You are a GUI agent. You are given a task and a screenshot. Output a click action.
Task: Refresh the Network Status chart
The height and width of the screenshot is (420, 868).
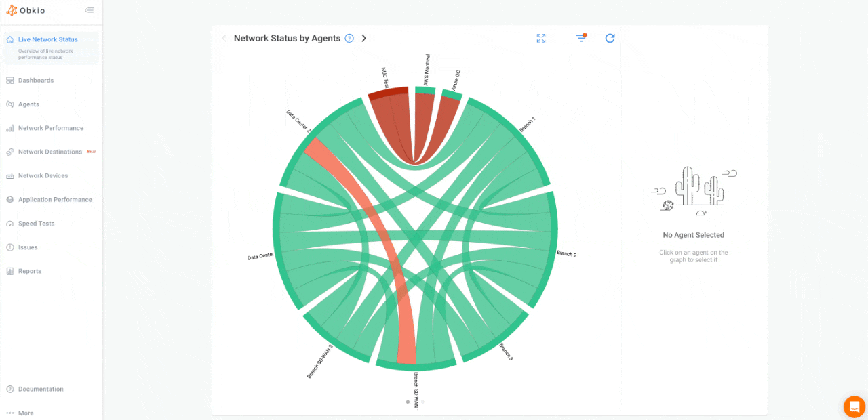click(609, 38)
